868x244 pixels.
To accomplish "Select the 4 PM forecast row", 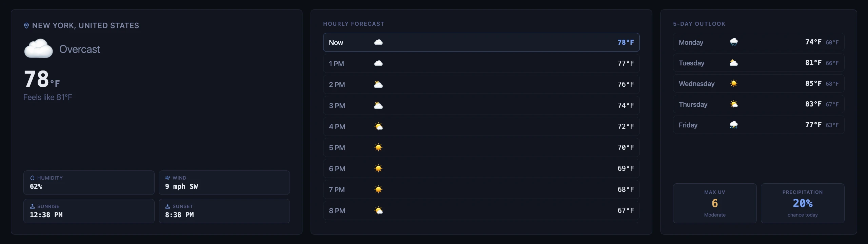I will [481, 126].
